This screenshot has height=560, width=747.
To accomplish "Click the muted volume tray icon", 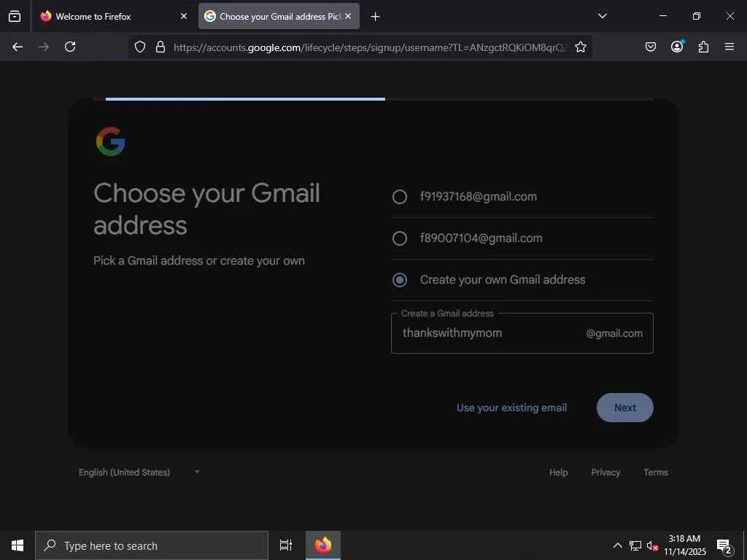I will point(652,545).
